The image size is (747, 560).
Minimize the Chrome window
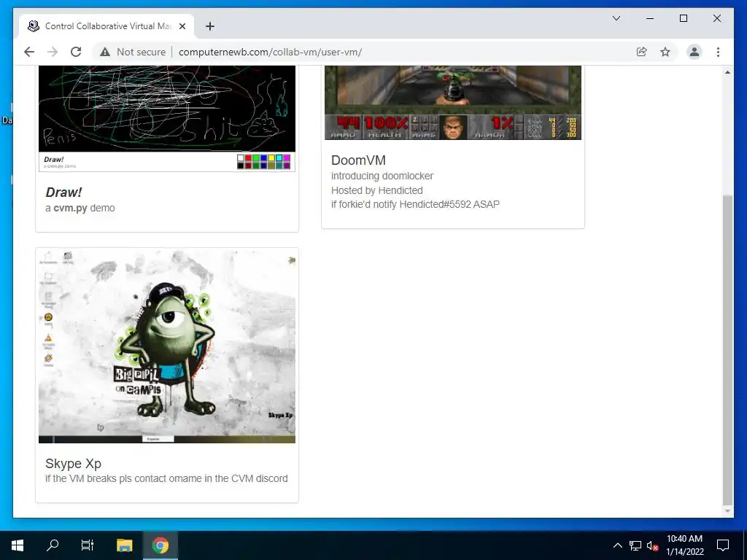point(650,18)
